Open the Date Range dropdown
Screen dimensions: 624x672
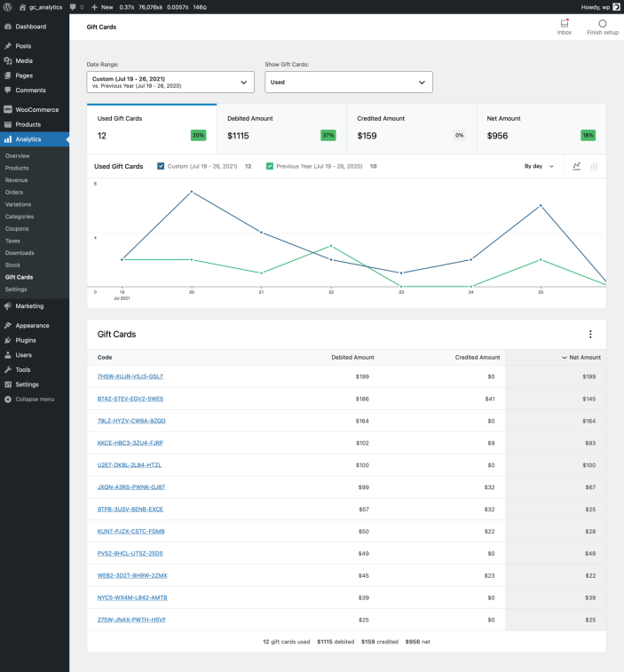pyautogui.click(x=170, y=82)
